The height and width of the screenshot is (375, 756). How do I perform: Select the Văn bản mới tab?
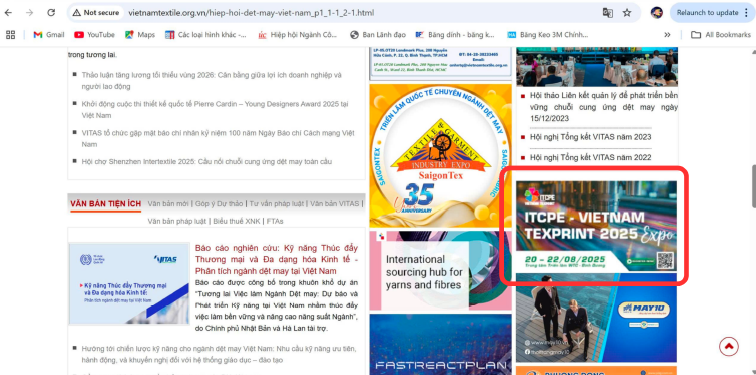tap(168, 203)
